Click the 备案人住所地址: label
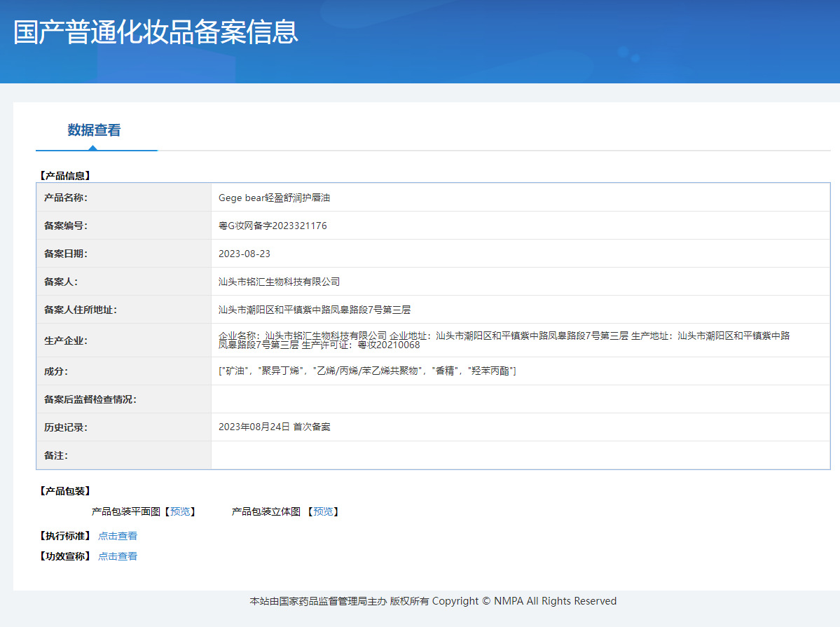This screenshot has width=840, height=627. 81,310
